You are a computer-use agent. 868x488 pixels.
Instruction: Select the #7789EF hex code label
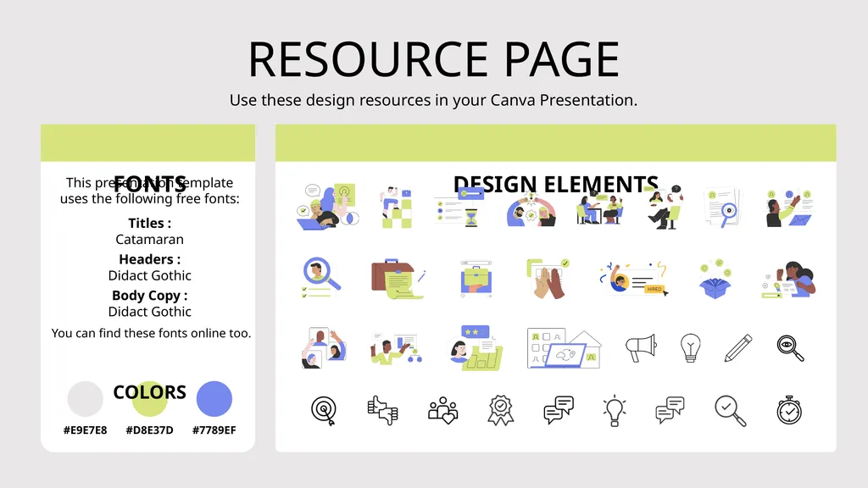(x=214, y=430)
